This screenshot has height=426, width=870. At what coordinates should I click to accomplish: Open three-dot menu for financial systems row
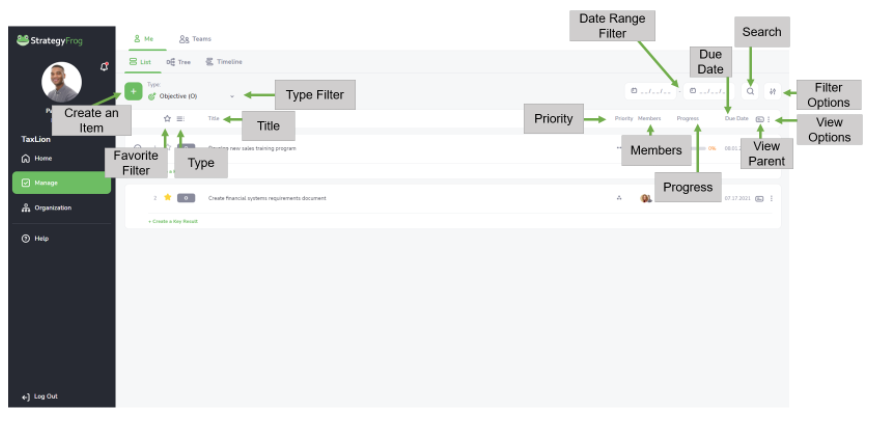point(771,198)
